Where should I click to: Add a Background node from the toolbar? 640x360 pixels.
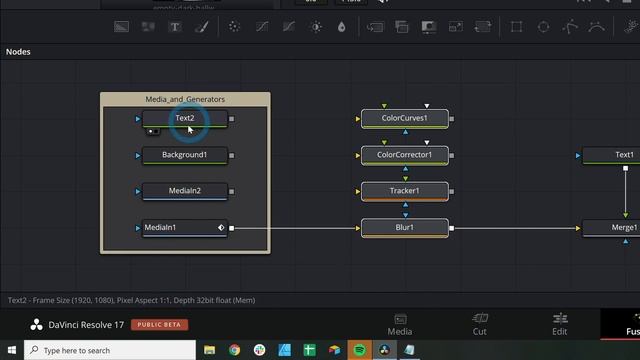click(x=121, y=27)
